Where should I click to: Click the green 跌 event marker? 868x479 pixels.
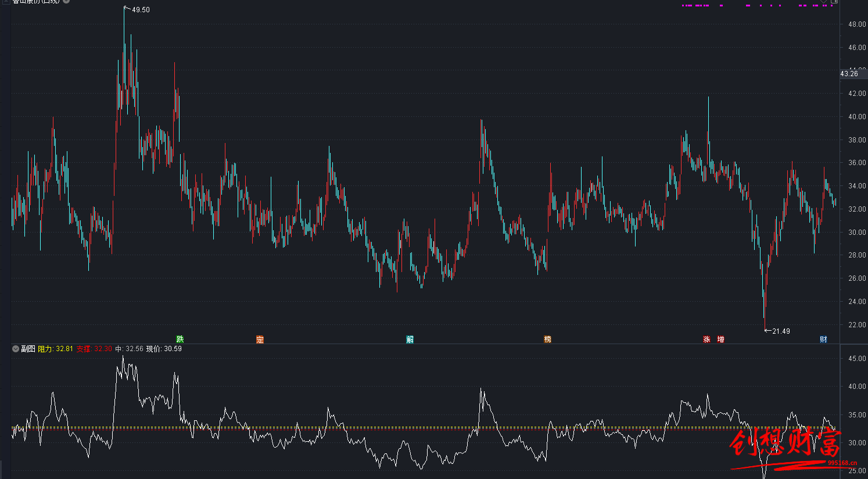180,339
